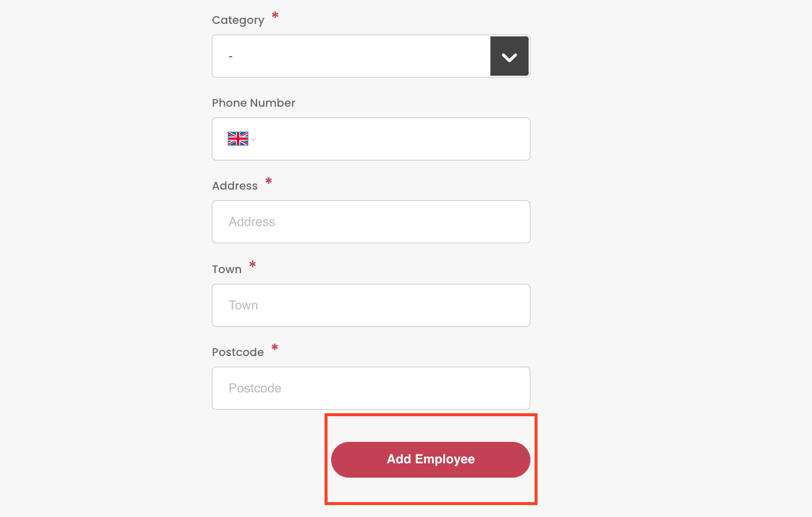This screenshot has width=812, height=517.
Task: Click the dash value in Category box
Action: (x=231, y=56)
